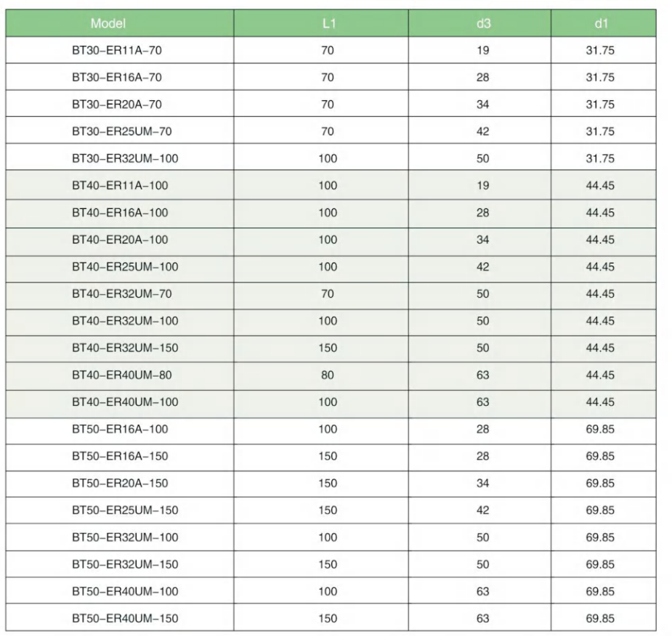Select the BT40-ER40UM-80 model cell

tap(122, 375)
